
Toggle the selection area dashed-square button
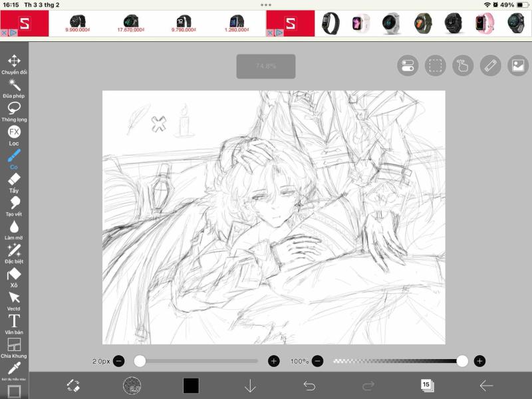(436, 65)
